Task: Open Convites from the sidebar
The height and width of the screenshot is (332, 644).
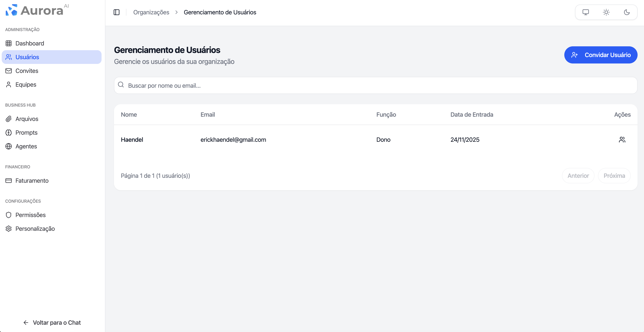Action: click(x=27, y=71)
